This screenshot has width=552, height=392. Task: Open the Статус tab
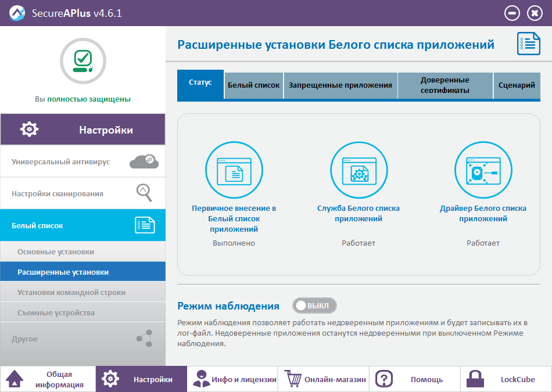[x=200, y=84]
